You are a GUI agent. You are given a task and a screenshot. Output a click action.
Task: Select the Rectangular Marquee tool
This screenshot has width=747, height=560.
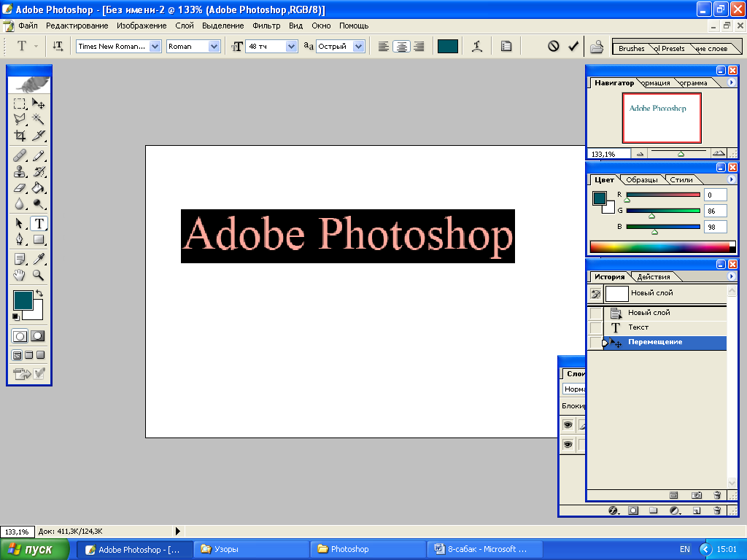pyautogui.click(x=19, y=104)
